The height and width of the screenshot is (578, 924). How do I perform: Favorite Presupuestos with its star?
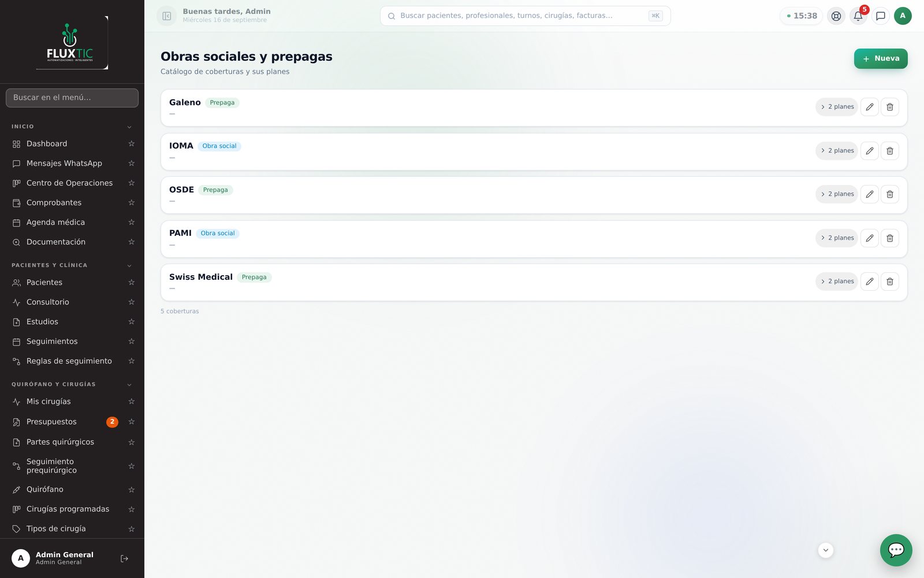[131, 422]
